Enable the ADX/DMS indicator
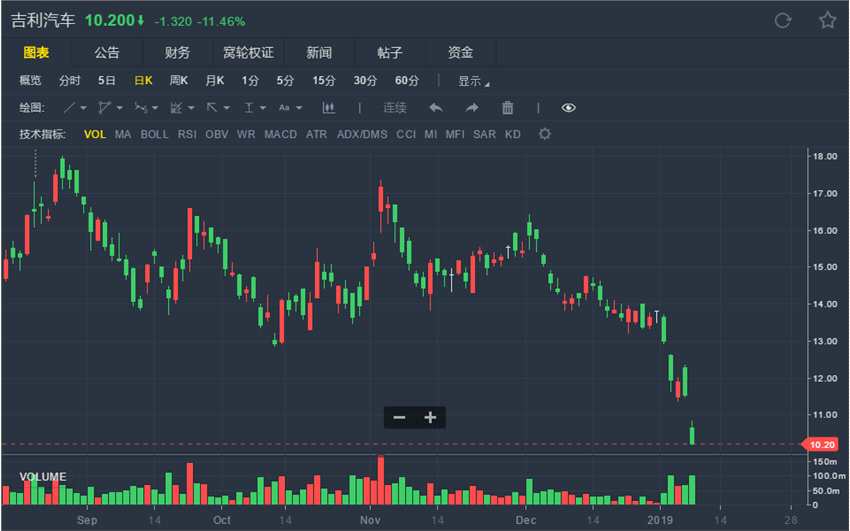 point(362,134)
